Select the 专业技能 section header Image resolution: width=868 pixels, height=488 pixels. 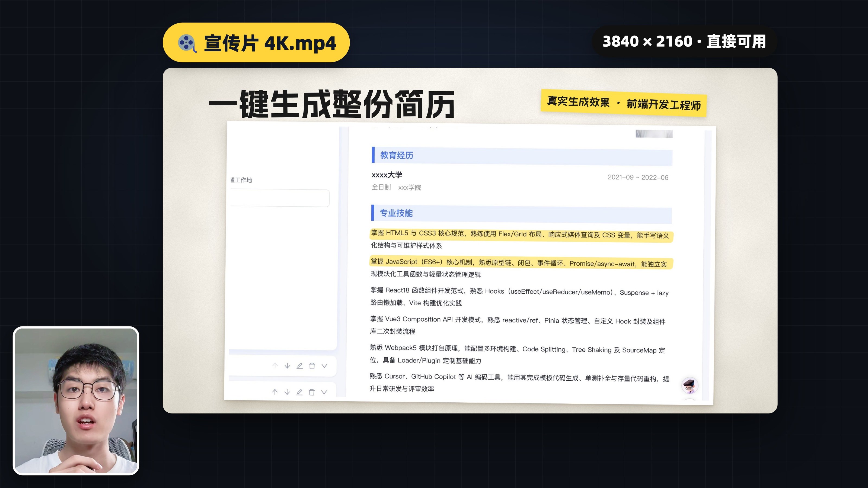[521, 214]
